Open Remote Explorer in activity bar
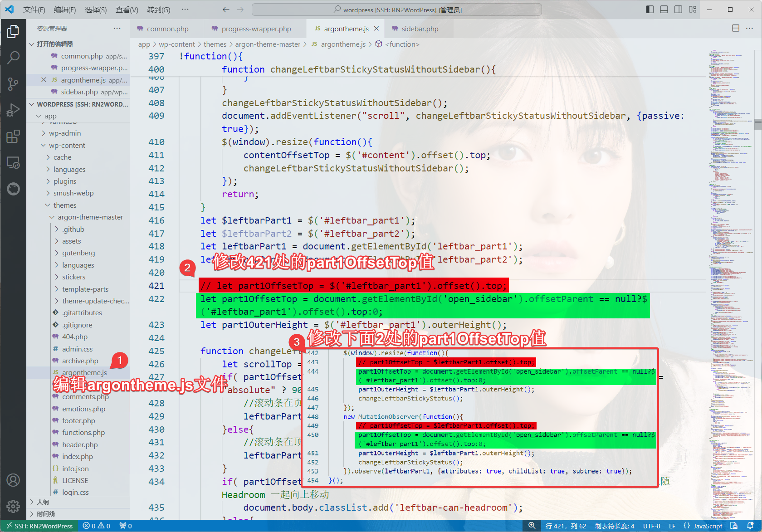 click(13, 162)
